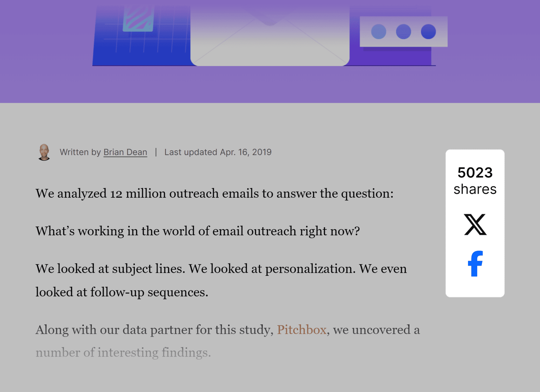This screenshot has width=540, height=392.
Task: Click the 'looked at follow-up sequences' line
Action: pyautogui.click(x=122, y=292)
